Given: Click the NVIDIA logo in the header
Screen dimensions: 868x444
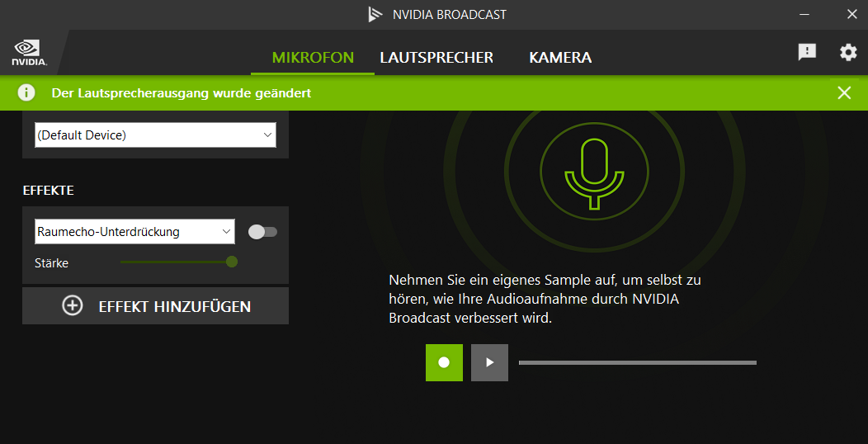Looking at the screenshot, I should 30,53.
